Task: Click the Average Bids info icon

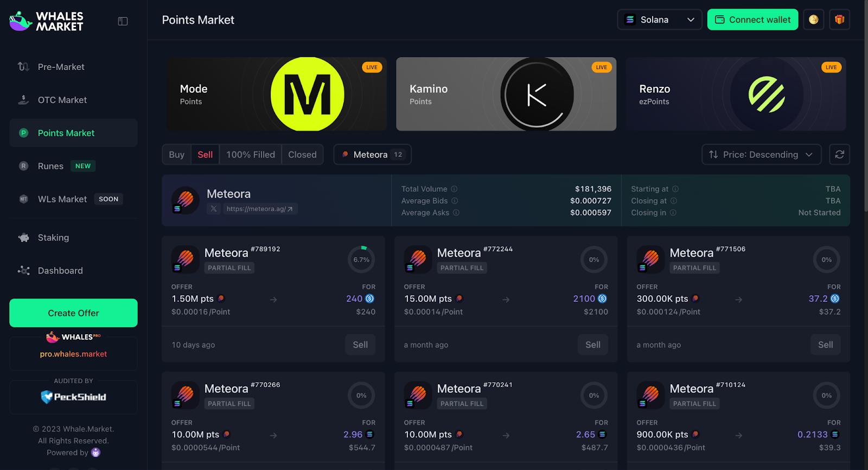Action: click(455, 201)
